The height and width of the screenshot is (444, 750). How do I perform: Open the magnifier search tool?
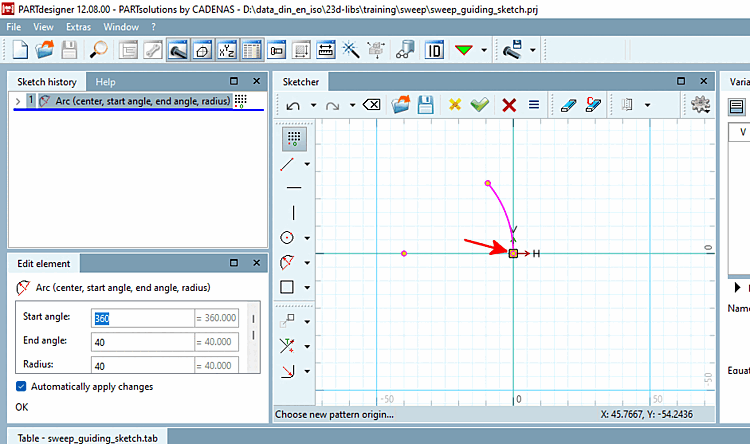99,50
